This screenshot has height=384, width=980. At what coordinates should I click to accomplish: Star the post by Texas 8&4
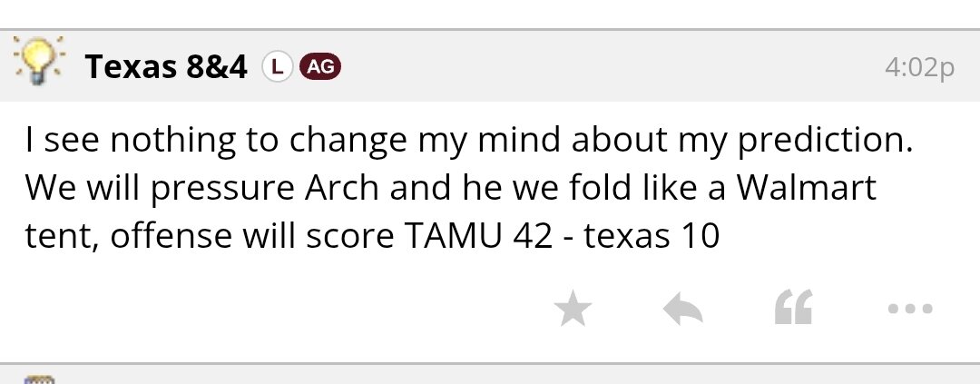point(573,310)
